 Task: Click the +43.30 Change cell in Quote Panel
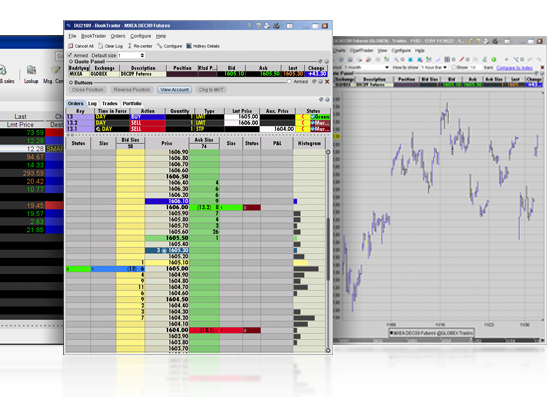coord(316,74)
